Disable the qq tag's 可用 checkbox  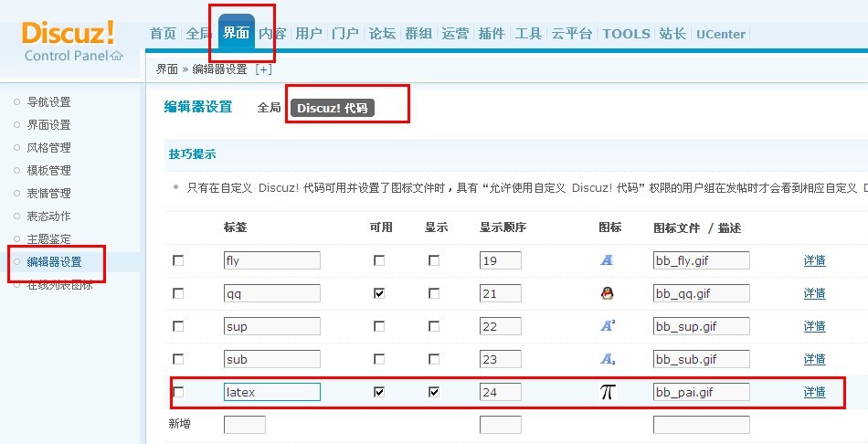(379, 293)
